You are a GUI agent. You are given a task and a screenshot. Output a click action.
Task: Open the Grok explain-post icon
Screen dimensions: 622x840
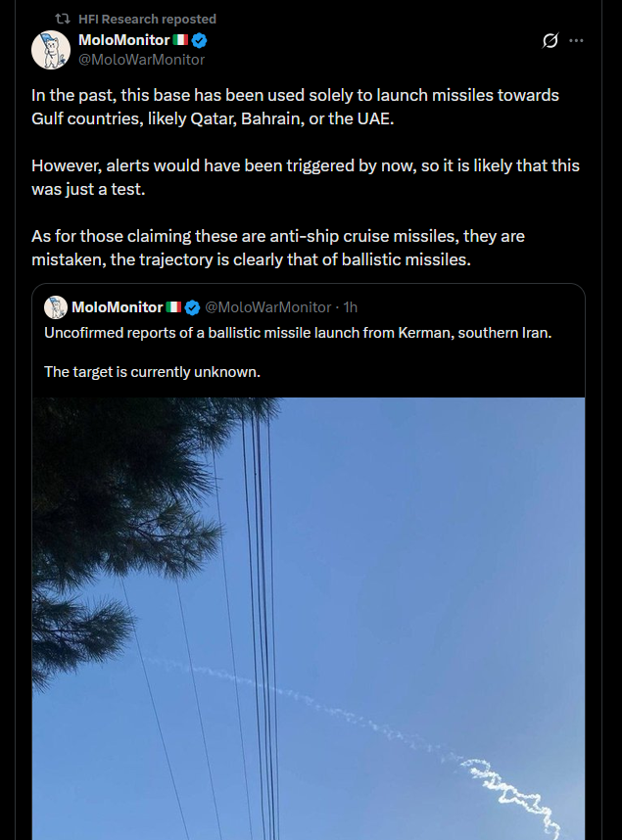click(550, 40)
